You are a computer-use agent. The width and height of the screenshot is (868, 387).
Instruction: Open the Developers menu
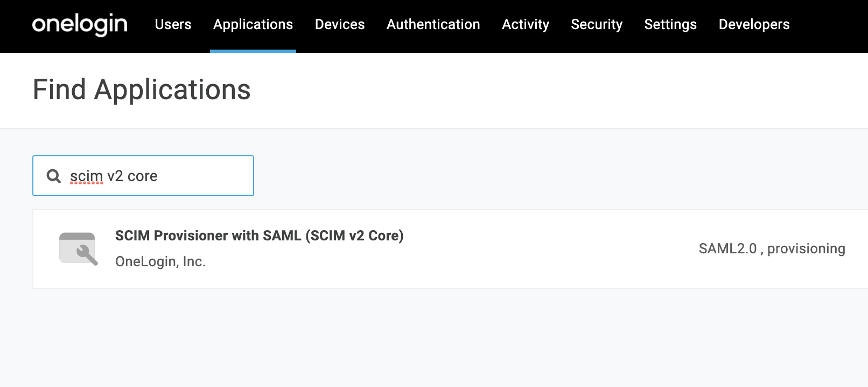pyautogui.click(x=754, y=24)
